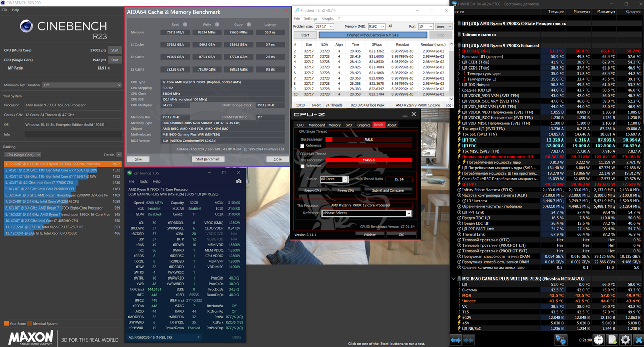Click Read info icon in AIDA64
Viewport: 644px width, 347px height.
pyautogui.click(x=185, y=24)
